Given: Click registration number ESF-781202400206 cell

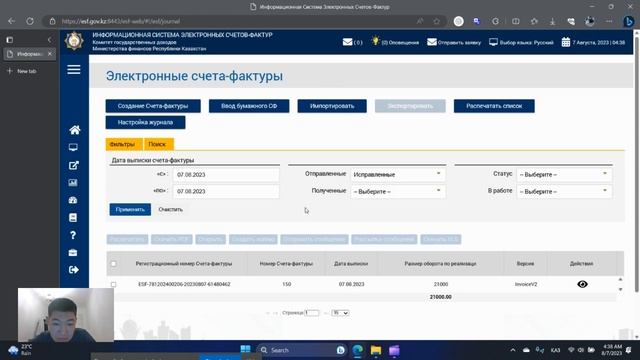Looking at the screenshot, I should [184, 284].
